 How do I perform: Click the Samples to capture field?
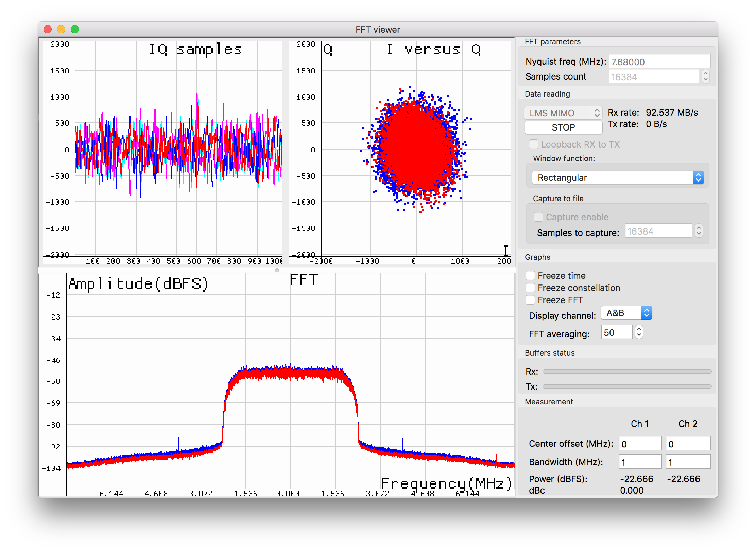[x=658, y=231]
